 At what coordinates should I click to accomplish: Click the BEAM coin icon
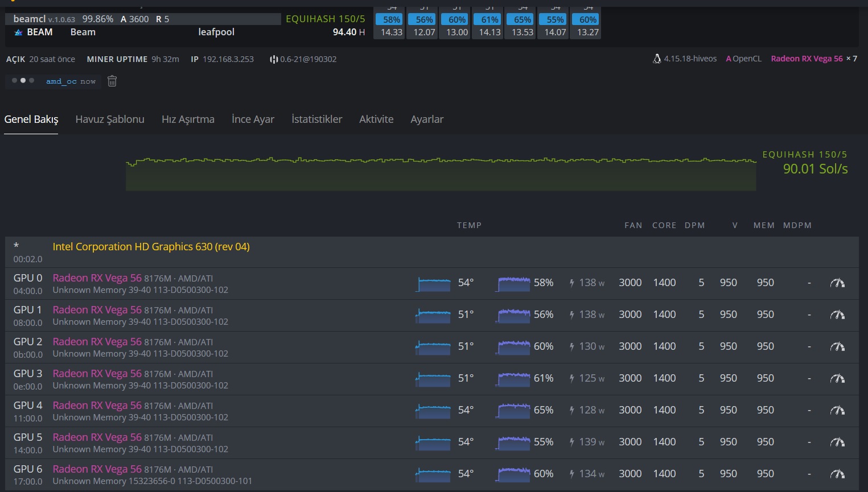coord(18,32)
